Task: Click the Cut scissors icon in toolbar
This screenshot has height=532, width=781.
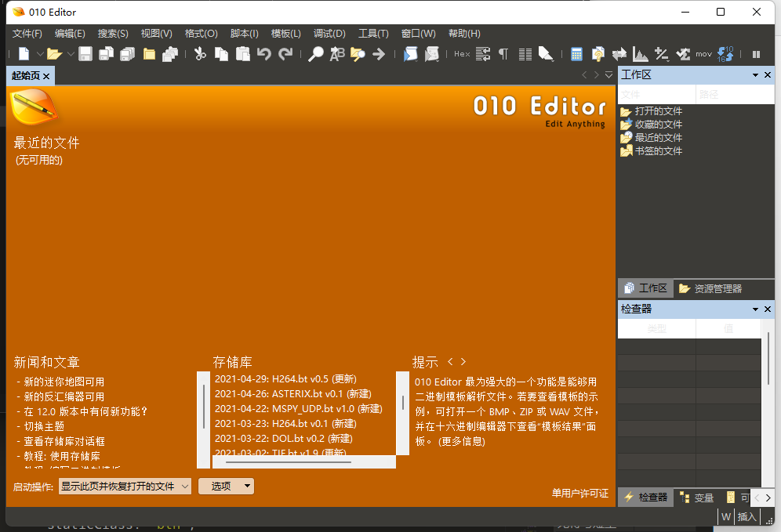Action: click(x=200, y=54)
